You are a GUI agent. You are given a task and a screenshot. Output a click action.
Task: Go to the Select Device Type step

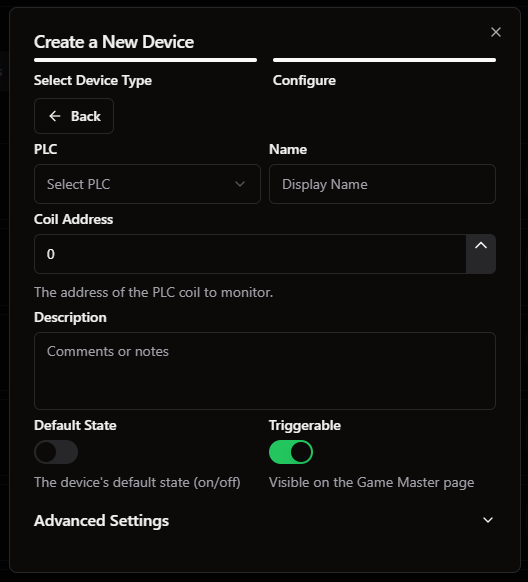(x=93, y=81)
